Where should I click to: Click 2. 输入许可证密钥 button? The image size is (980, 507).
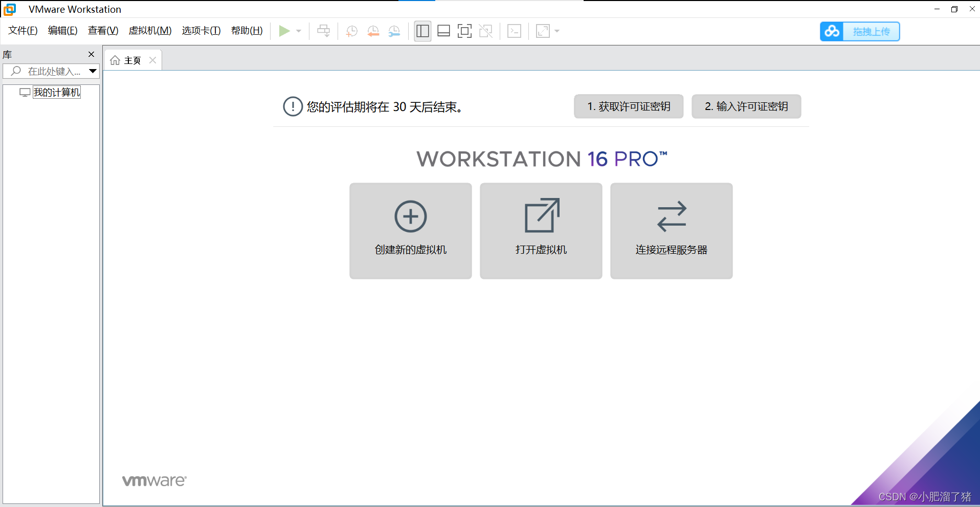click(x=746, y=106)
